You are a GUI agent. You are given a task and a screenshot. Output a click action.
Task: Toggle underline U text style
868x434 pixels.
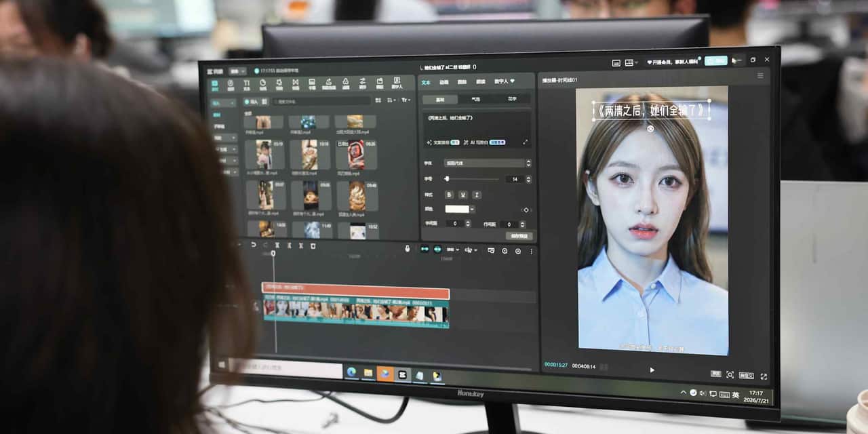462,195
